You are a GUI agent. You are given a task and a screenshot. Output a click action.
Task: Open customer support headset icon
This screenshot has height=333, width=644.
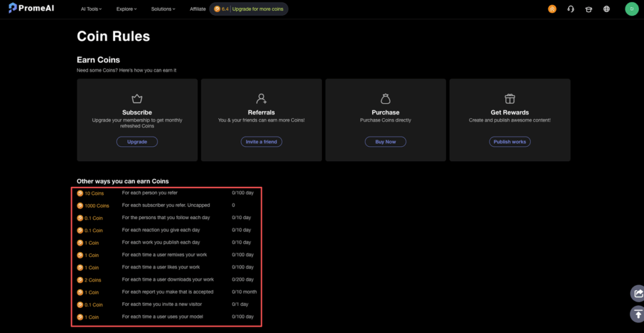point(570,9)
